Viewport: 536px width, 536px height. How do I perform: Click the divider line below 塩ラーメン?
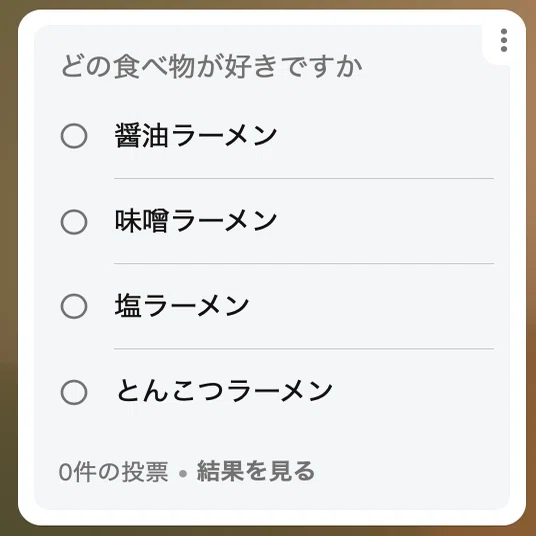coord(304,349)
